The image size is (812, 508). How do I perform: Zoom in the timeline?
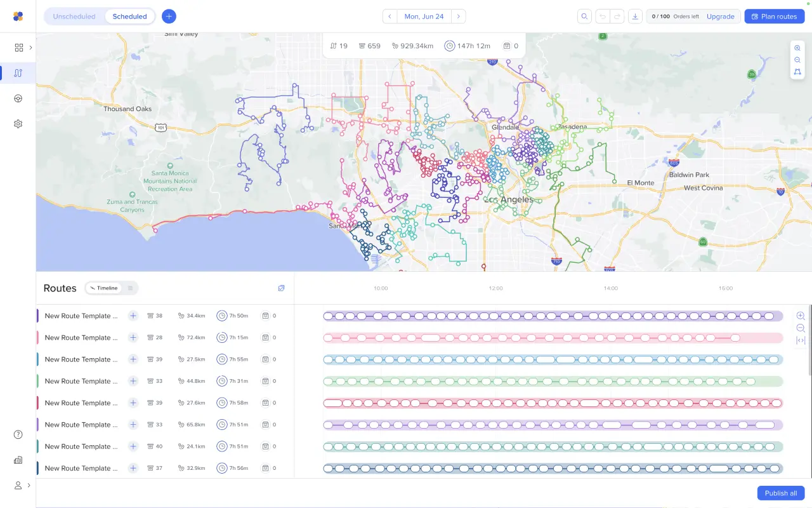coord(801,316)
